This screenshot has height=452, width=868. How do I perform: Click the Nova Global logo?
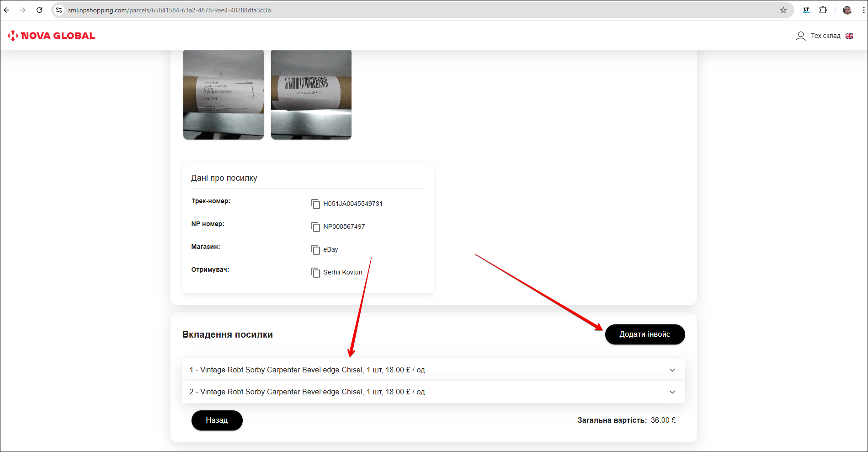[x=51, y=36]
